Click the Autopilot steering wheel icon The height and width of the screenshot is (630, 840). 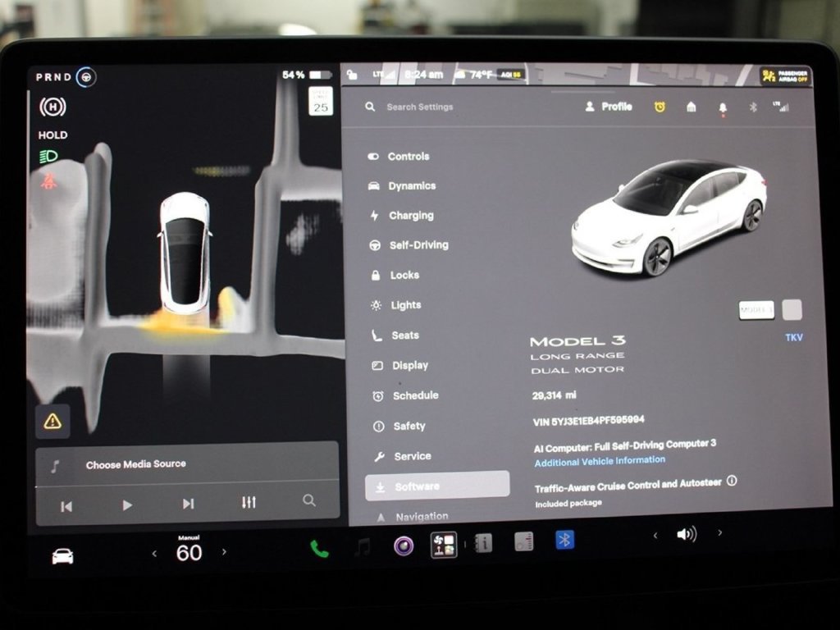(x=85, y=77)
